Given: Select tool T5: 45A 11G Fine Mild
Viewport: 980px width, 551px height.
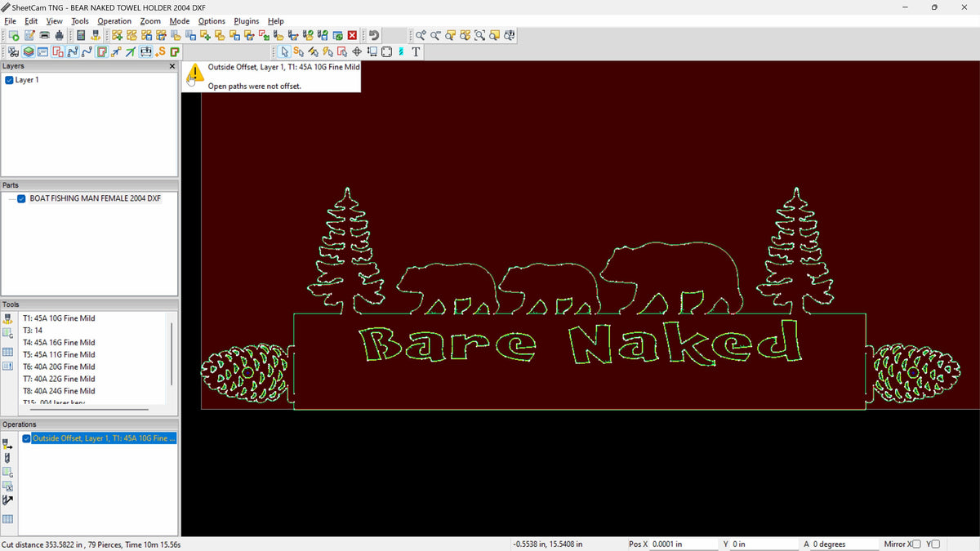Looking at the screenshot, I should coord(59,355).
